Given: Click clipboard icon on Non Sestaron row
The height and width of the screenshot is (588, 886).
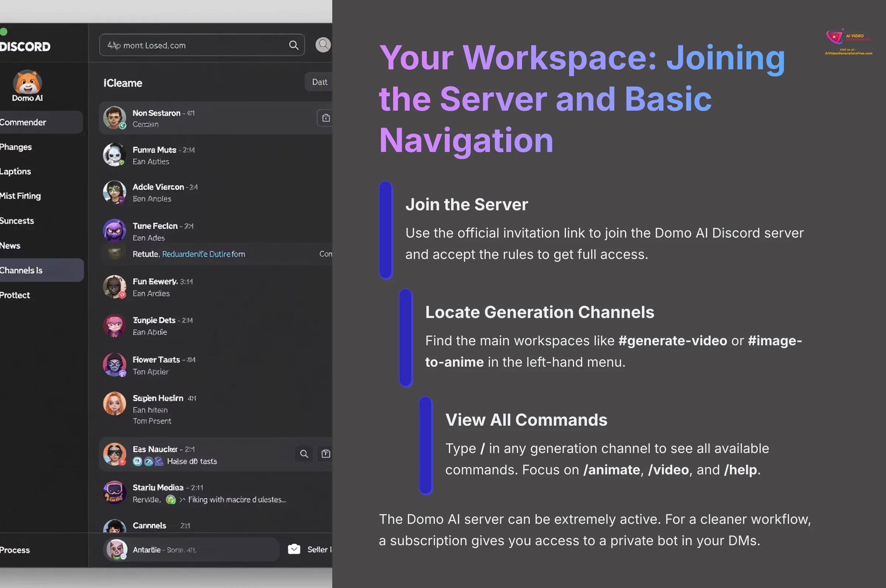Looking at the screenshot, I should pos(326,118).
